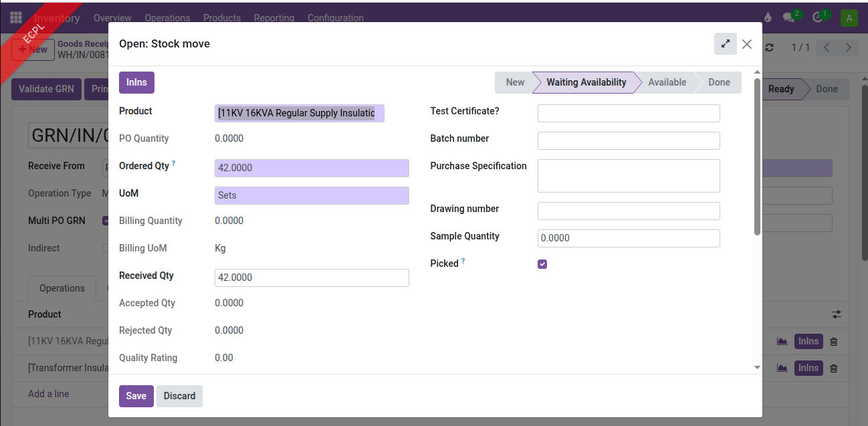Image resolution: width=868 pixels, height=426 pixels.
Task: Open column settings sliders icon
Action: click(837, 314)
